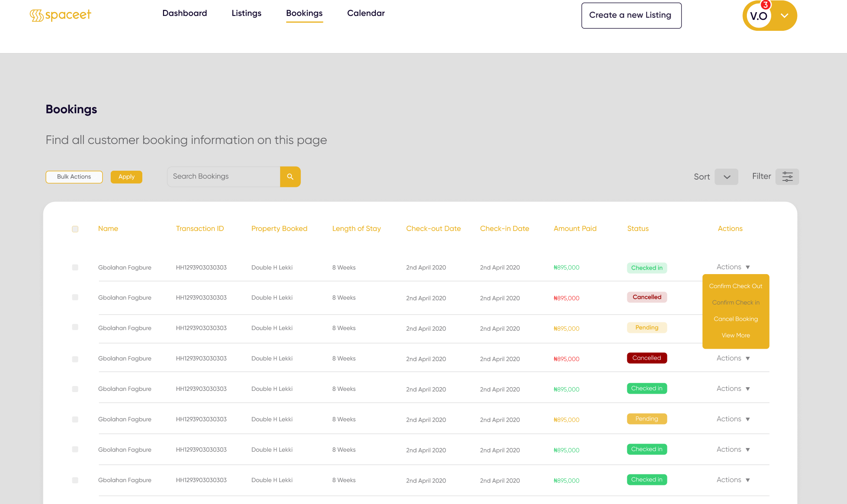Expand the Actions dropdown on the Cancelled row
This screenshot has height=504, width=847.
(x=732, y=358)
